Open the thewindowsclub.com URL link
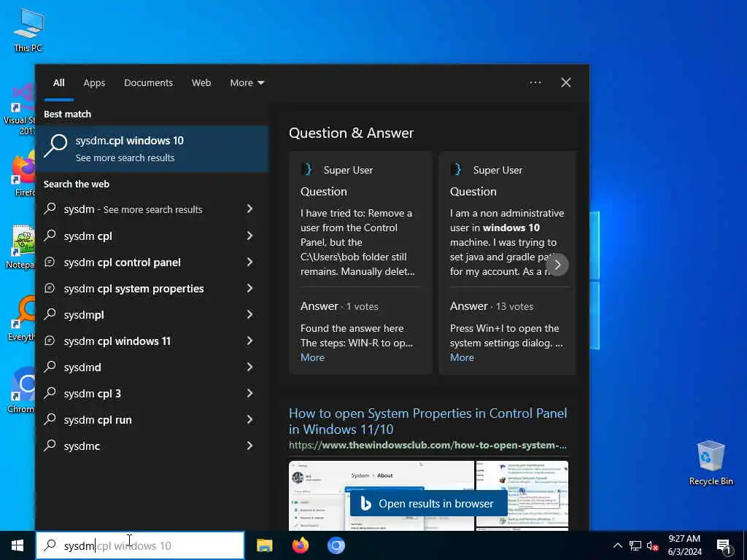 [x=427, y=446]
